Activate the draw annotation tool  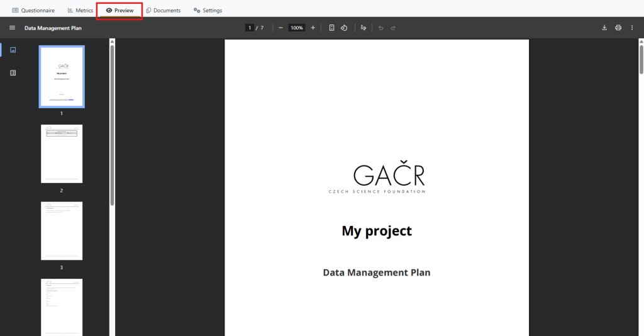pyautogui.click(x=363, y=28)
